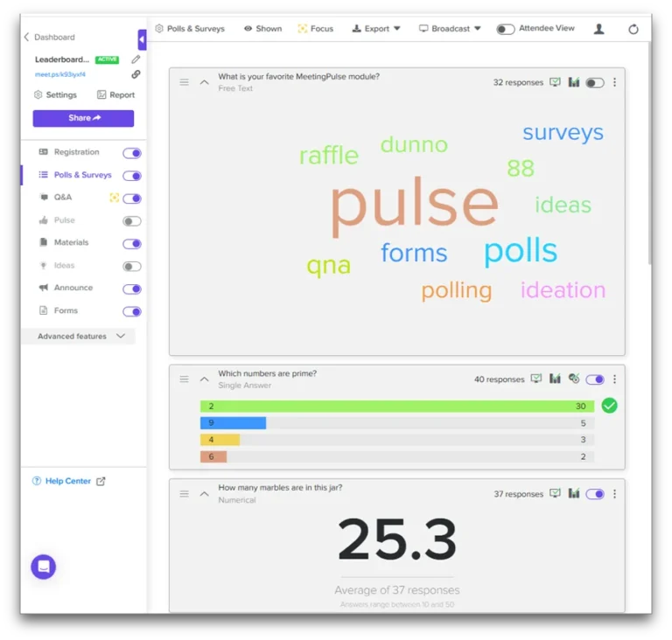Grab the drag handle of favorite module poll
The height and width of the screenshot is (640, 672).
(185, 82)
